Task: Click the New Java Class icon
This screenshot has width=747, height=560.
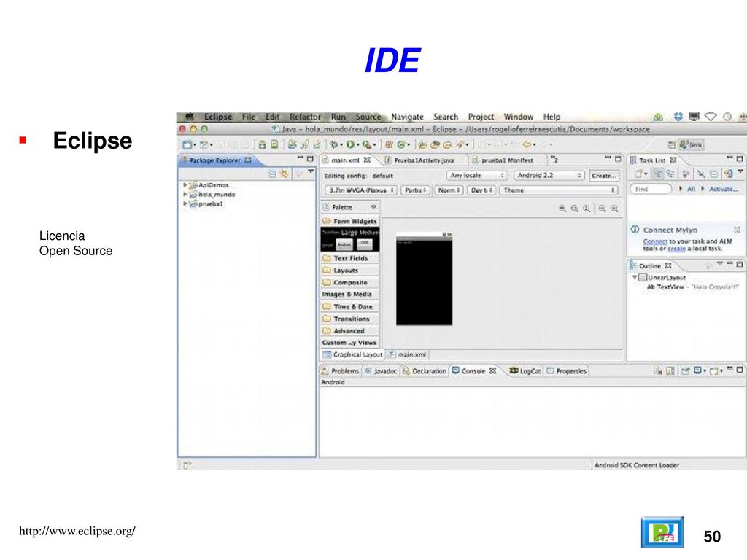Action: [x=401, y=145]
